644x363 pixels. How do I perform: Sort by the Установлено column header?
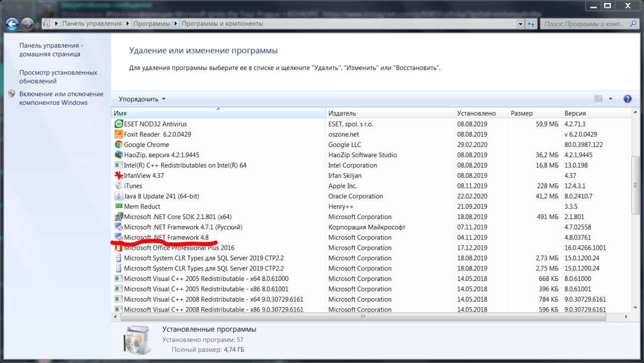(481, 113)
